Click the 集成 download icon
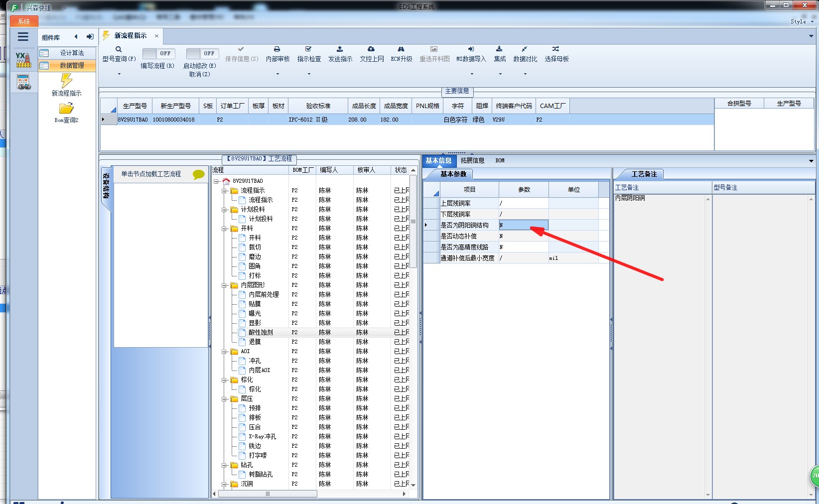The height and width of the screenshot is (504, 819). click(x=499, y=49)
